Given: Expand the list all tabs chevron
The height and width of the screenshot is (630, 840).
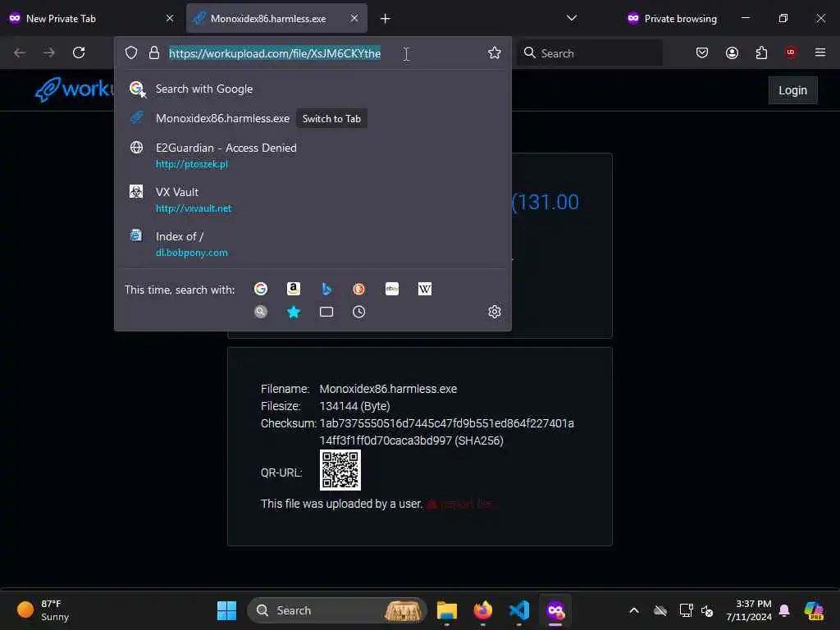Looking at the screenshot, I should click(x=572, y=18).
